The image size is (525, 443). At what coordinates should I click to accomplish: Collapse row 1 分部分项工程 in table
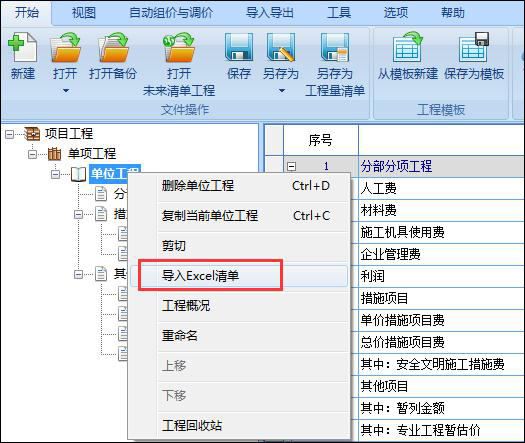[292, 166]
